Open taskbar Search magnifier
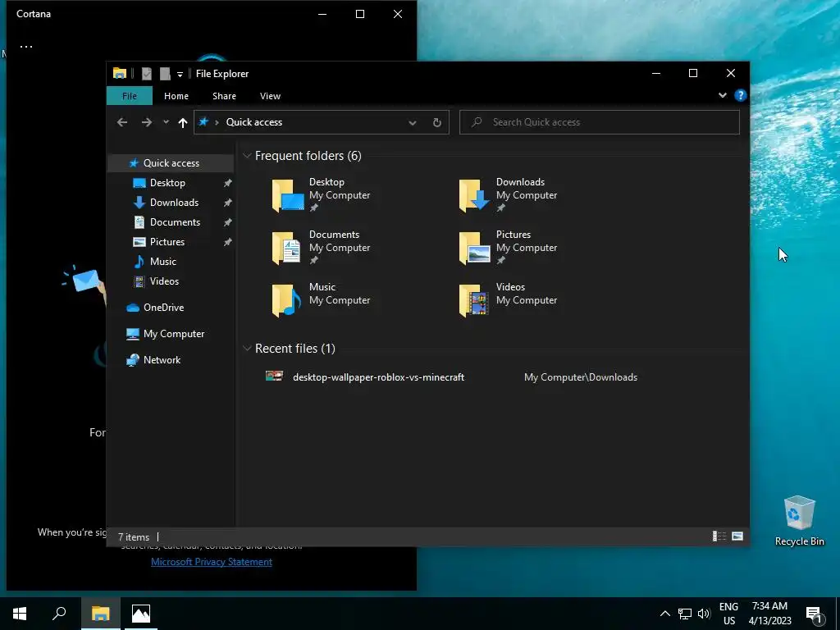Screen dimensions: 840x630 59,614
